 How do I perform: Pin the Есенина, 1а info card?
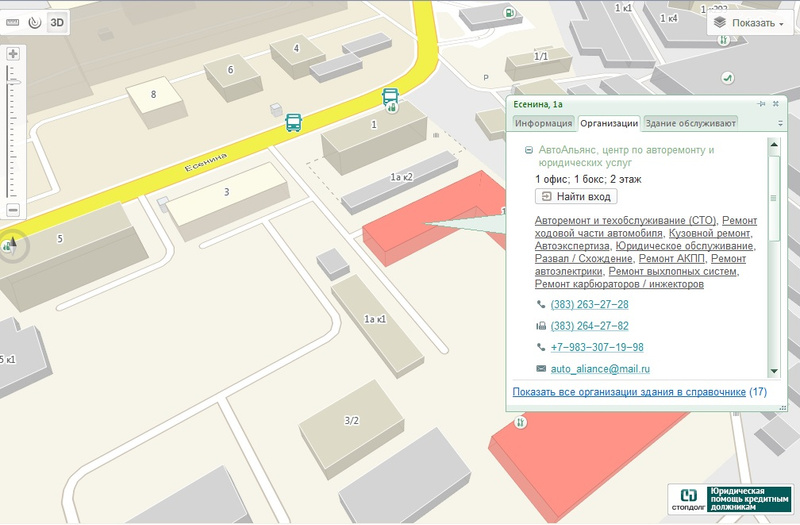[x=761, y=104]
